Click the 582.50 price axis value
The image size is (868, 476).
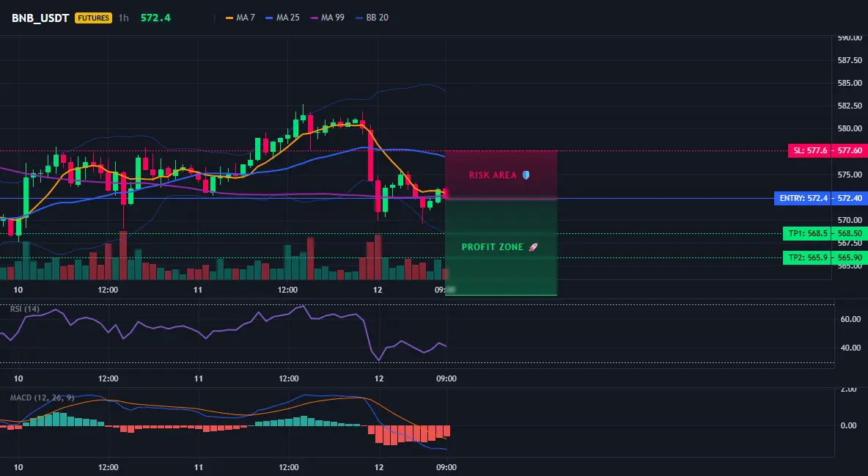(x=850, y=106)
